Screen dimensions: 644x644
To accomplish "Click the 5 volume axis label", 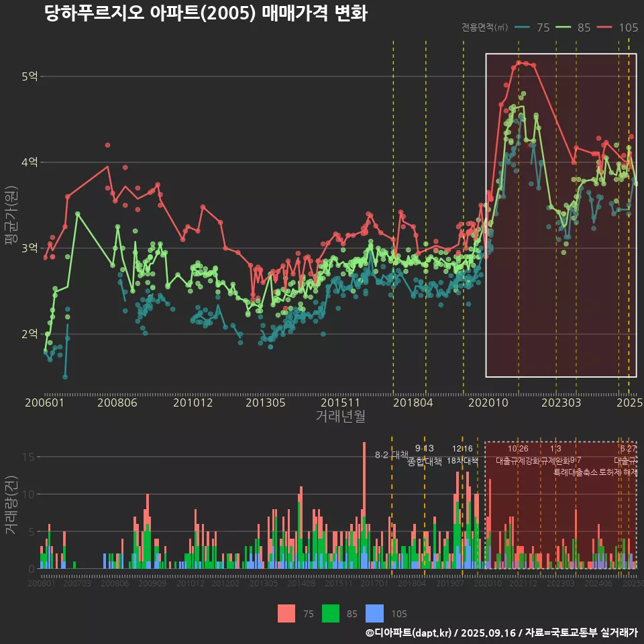I will 32,531.
